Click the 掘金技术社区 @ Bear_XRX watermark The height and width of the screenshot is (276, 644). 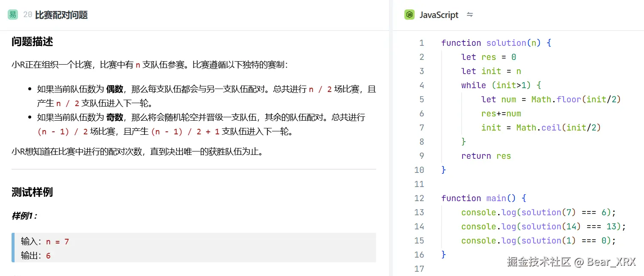pos(571,262)
